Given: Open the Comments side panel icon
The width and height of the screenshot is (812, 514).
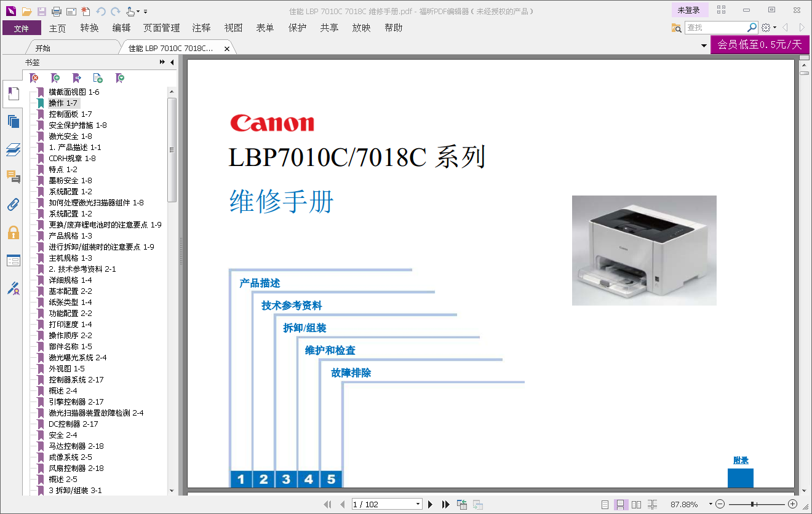Looking at the screenshot, I should pyautogui.click(x=13, y=177).
